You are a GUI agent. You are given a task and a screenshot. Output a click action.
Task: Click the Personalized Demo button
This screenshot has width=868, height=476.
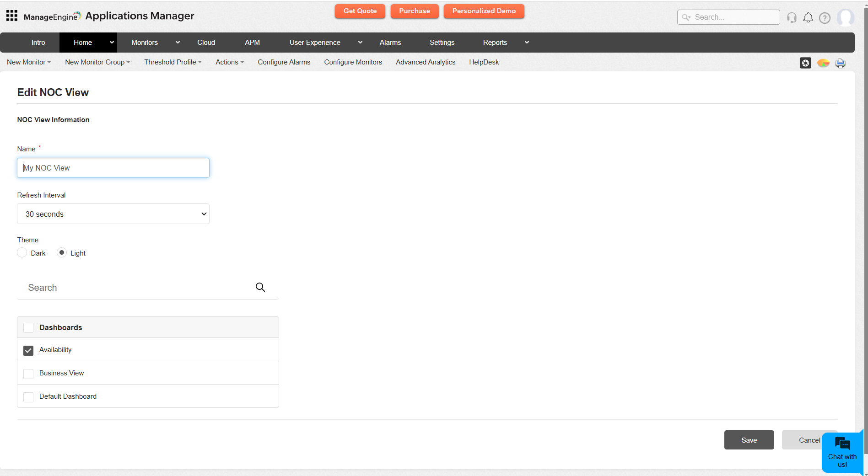tap(484, 11)
